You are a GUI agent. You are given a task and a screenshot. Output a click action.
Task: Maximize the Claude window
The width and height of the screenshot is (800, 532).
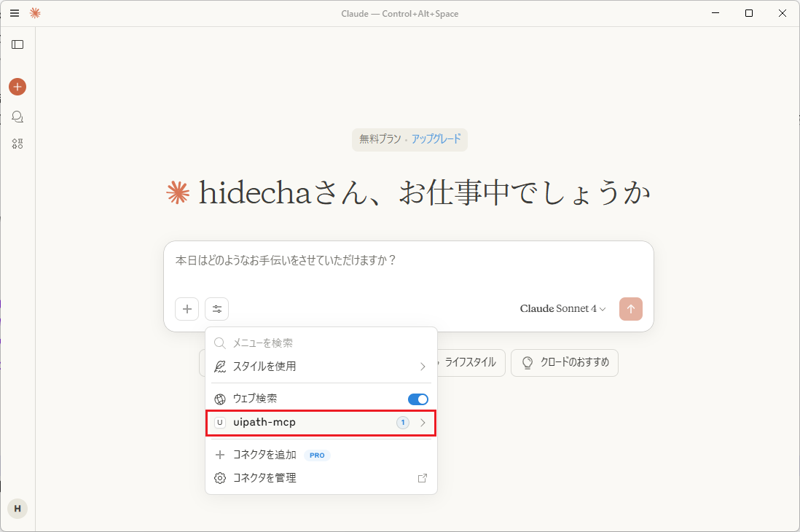click(749, 13)
